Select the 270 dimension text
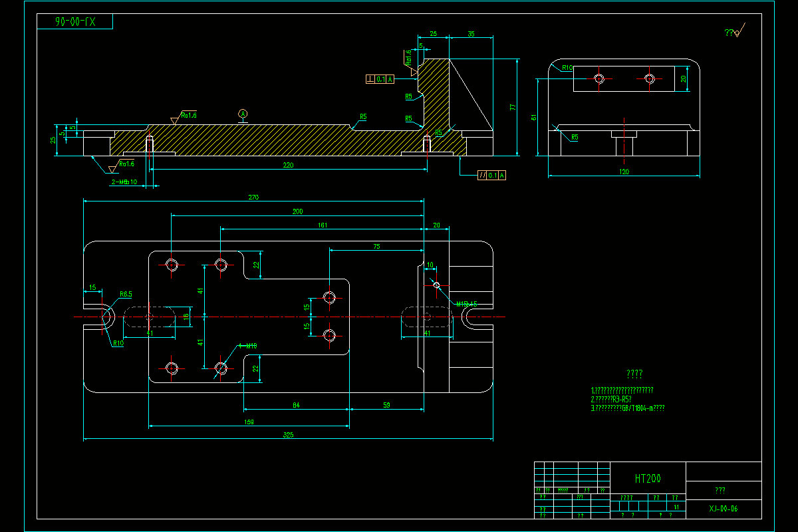Screen dimensions: 798x532 point(253,198)
